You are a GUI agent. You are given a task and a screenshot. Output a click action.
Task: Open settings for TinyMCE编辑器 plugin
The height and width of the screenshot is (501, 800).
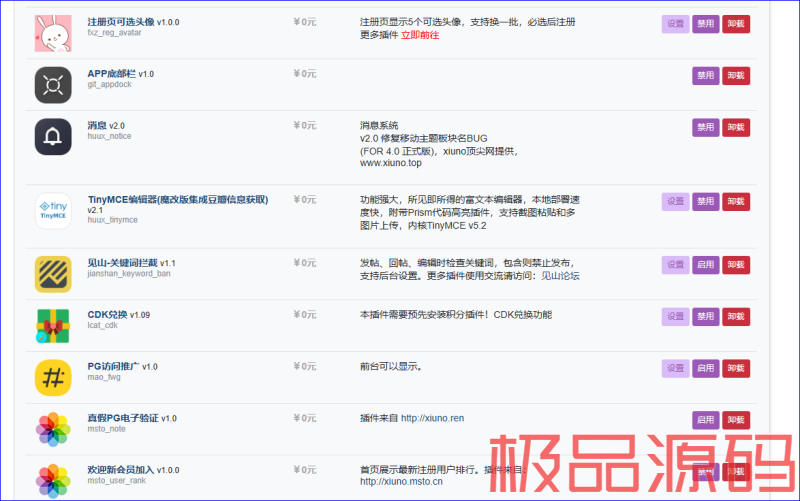pos(676,202)
